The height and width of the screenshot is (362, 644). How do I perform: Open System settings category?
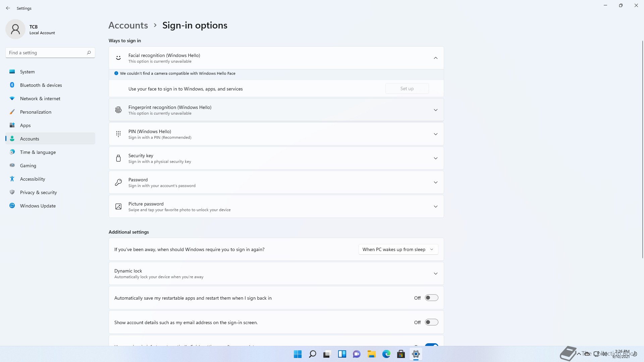[50, 72]
